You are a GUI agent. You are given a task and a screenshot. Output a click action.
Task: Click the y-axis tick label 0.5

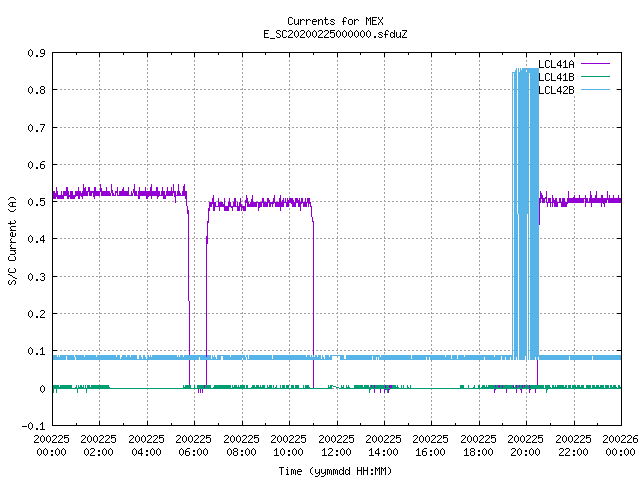coord(36,202)
